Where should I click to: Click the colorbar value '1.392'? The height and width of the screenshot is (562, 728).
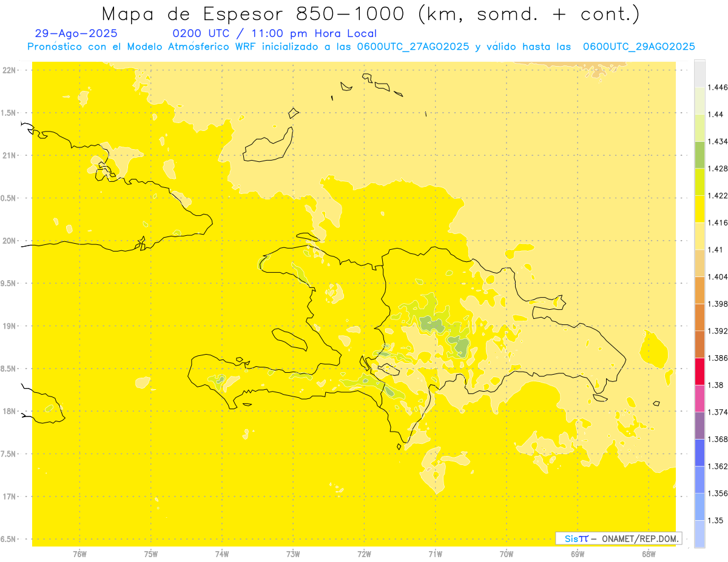click(x=718, y=331)
